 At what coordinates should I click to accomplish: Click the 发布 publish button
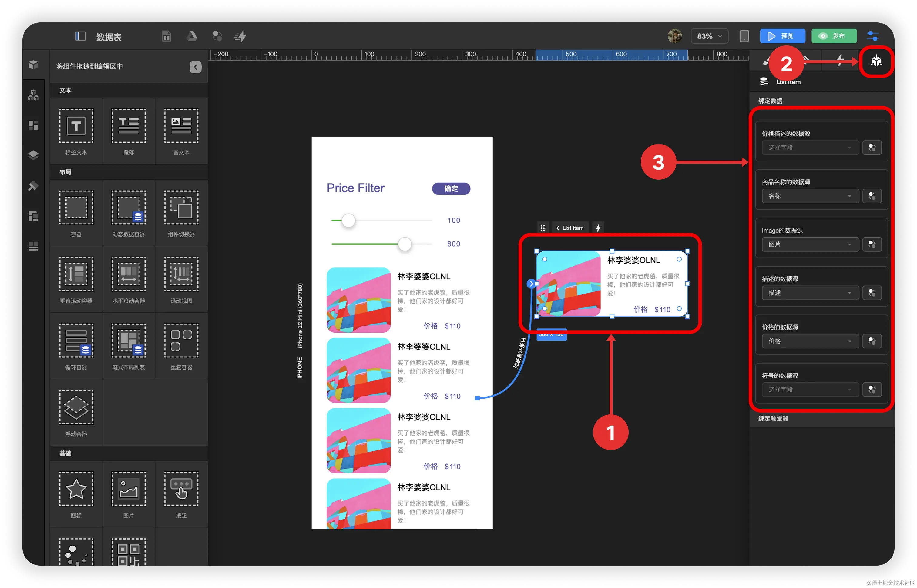click(x=834, y=36)
